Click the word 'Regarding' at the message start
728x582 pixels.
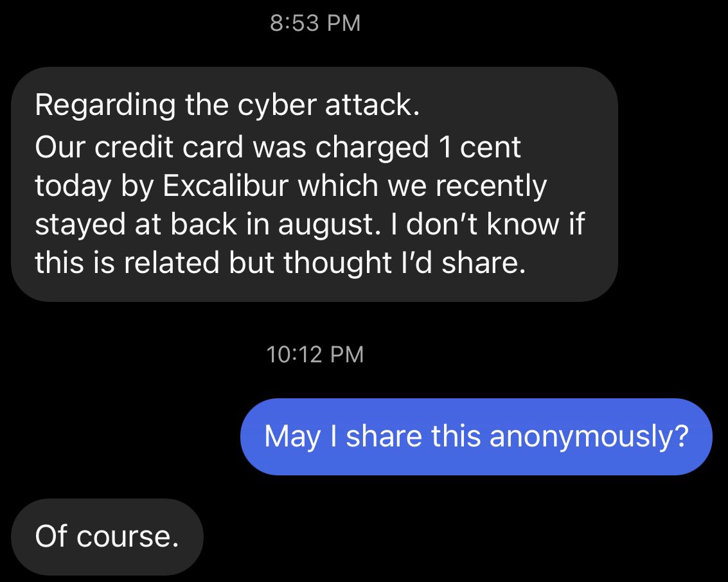[x=105, y=106]
